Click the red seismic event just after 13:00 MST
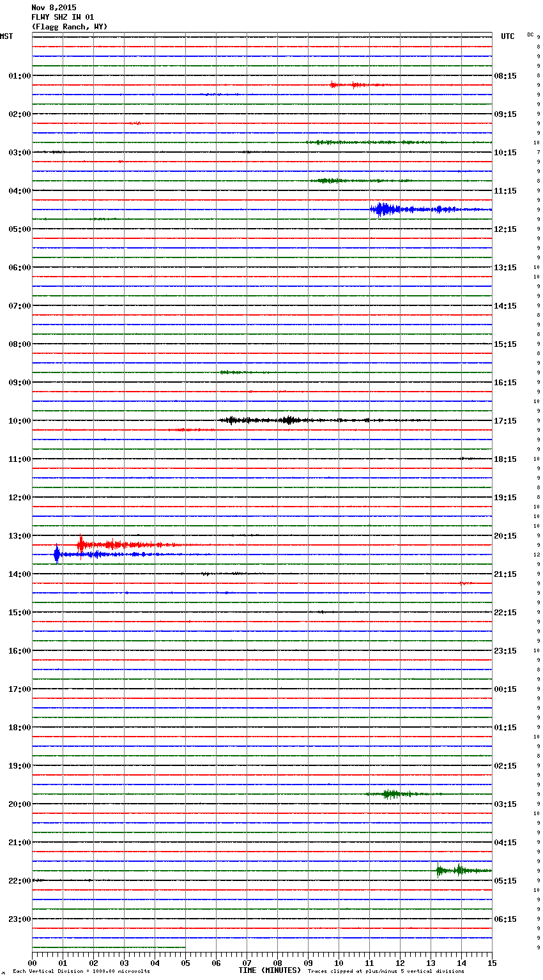This screenshot has width=543, height=980. 81,545
